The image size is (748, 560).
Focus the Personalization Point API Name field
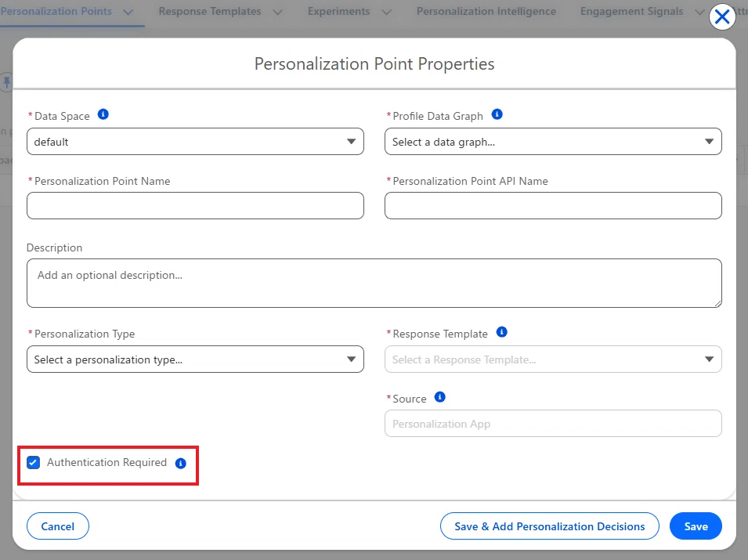[x=553, y=205]
